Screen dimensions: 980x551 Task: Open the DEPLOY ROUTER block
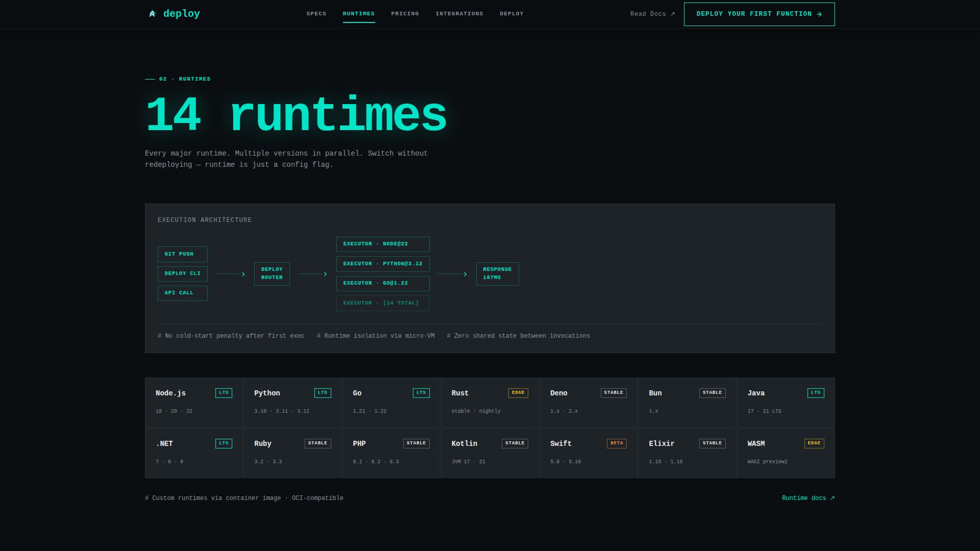(272, 273)
